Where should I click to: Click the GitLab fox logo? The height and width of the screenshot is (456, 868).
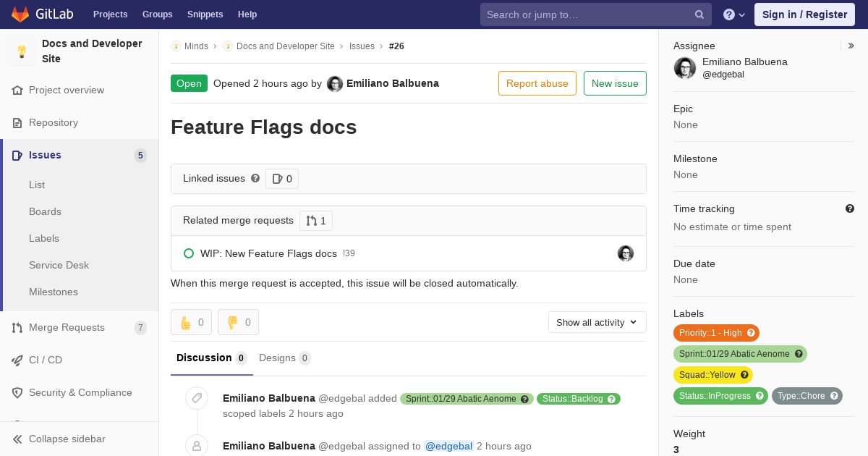21,14
